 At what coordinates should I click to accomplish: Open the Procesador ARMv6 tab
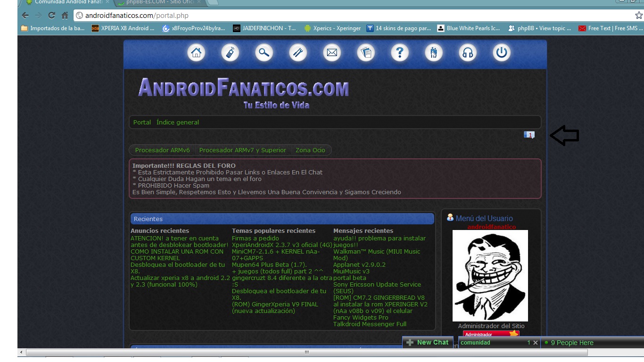point(162,150)
